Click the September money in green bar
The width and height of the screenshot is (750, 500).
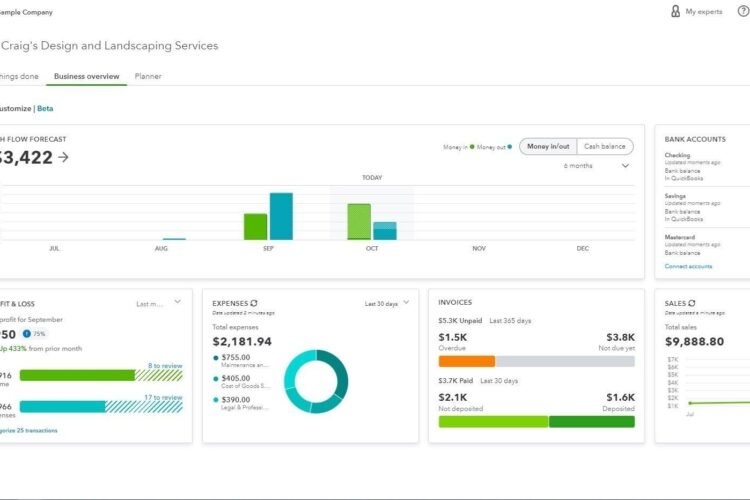(x=255, y=226)
